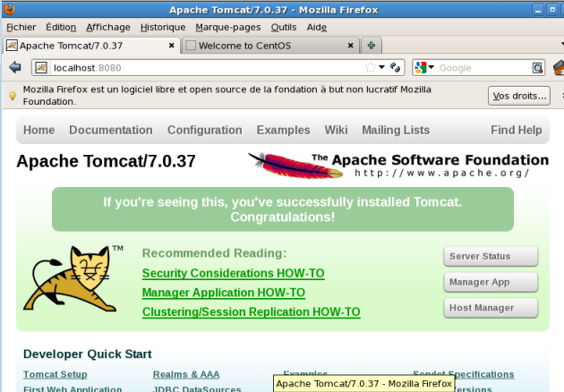Follow the Security Considerations HOW-TO link

click(x=233, y=273)
